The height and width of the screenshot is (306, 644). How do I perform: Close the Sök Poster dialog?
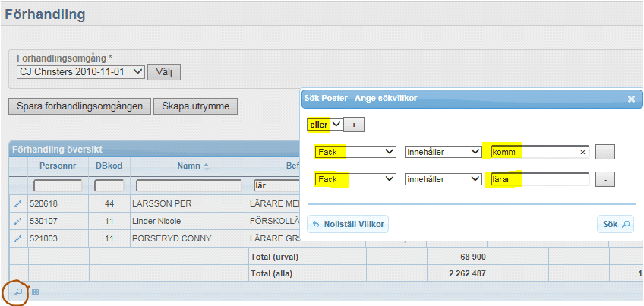coord(631,99)
